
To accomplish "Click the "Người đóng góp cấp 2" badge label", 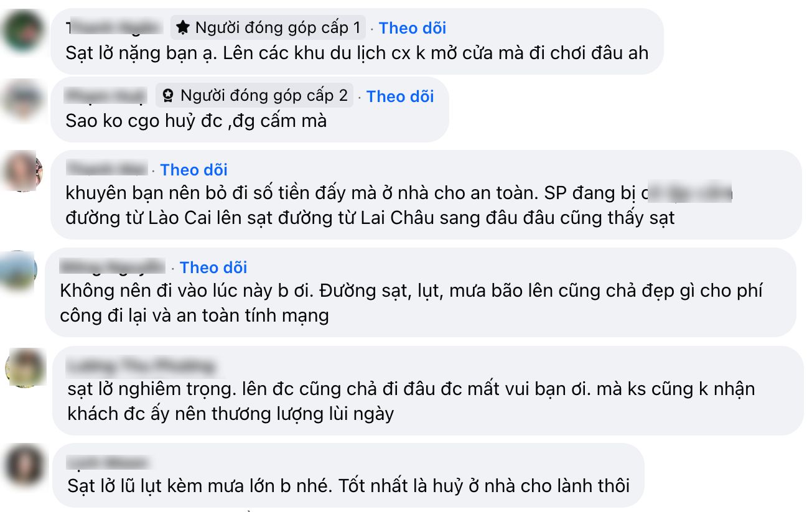I will 264,96.
